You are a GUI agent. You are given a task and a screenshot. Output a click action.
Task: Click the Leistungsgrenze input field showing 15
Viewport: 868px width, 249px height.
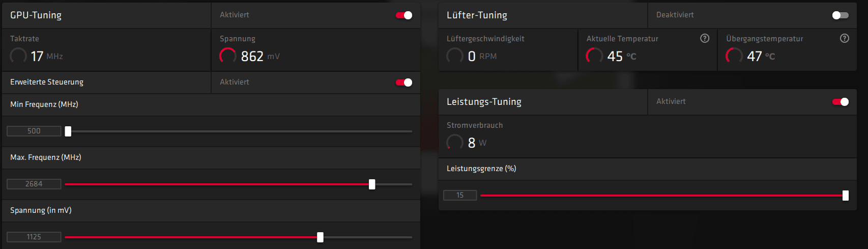coord(460,196)
